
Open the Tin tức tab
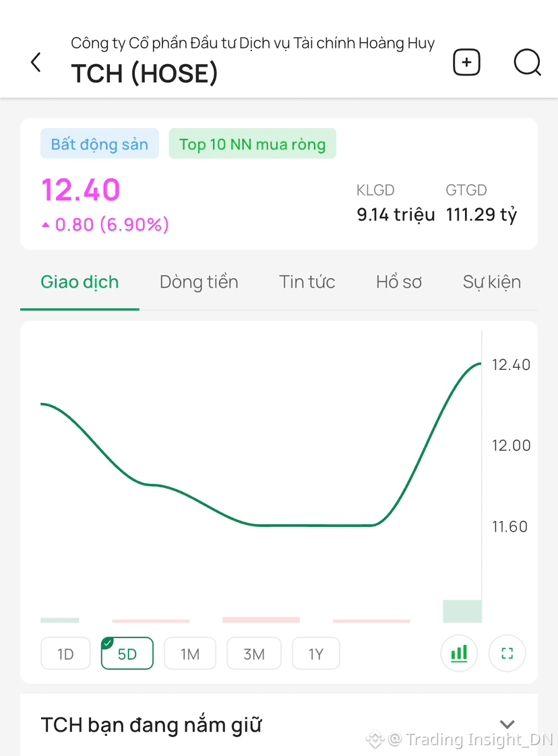307,282
